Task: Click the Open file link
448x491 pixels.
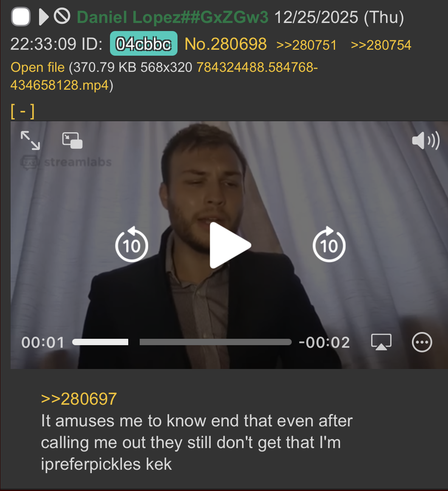Action: point(37,67)
